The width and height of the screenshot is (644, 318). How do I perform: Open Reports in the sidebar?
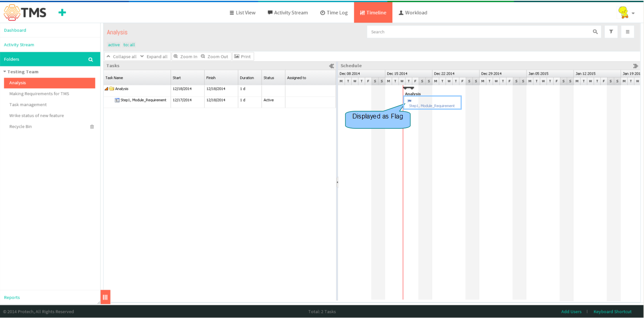tap(12, 297)
